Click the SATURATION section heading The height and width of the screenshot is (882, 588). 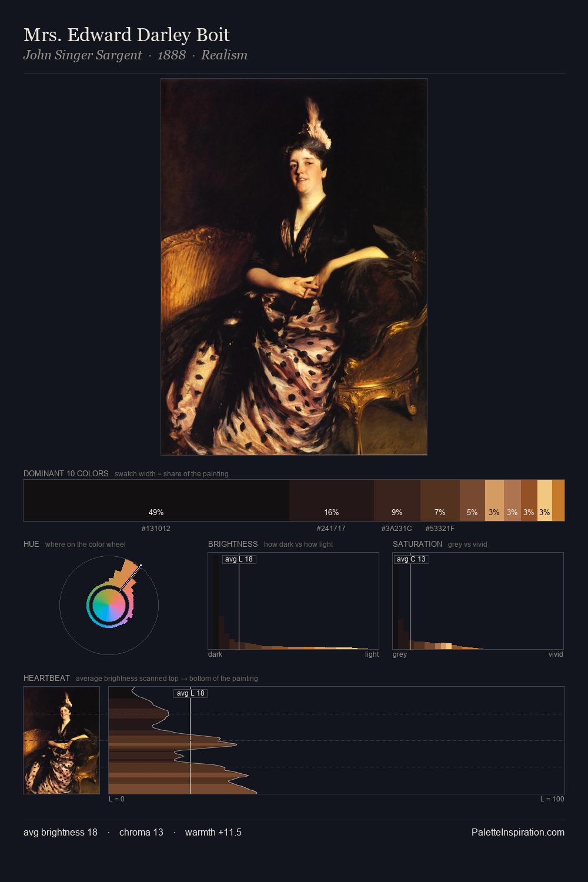tap(417, 544)
